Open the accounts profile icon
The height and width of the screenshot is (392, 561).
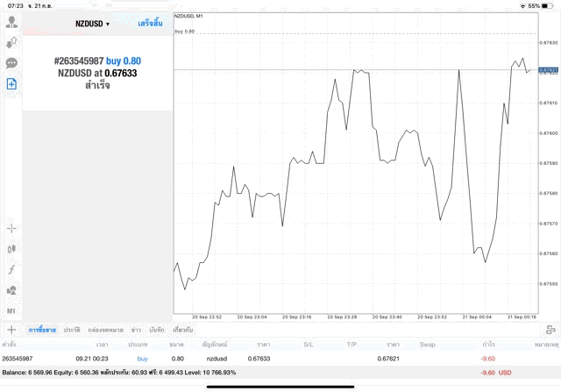pos(11,22)
